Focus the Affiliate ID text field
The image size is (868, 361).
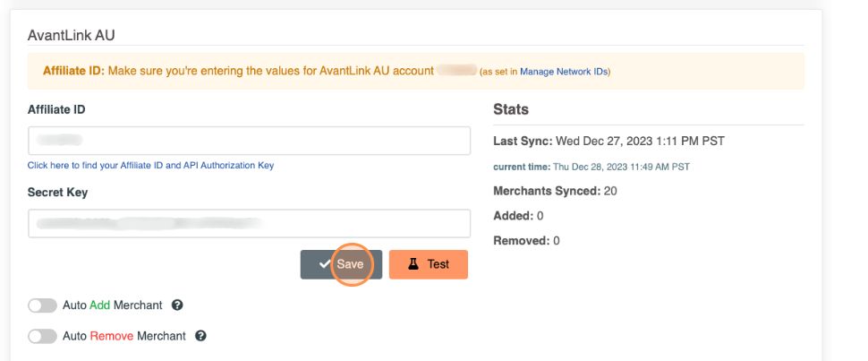pos(249,141)
